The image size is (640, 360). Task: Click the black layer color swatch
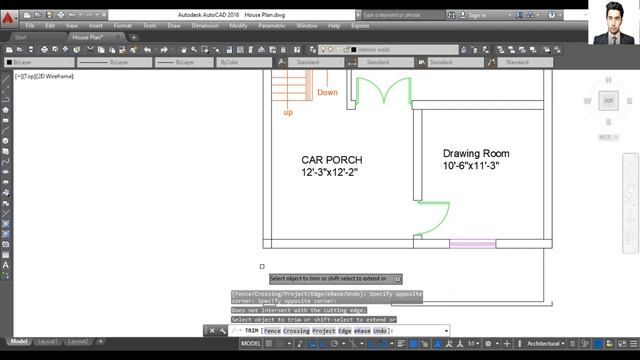tap(354, 50)
